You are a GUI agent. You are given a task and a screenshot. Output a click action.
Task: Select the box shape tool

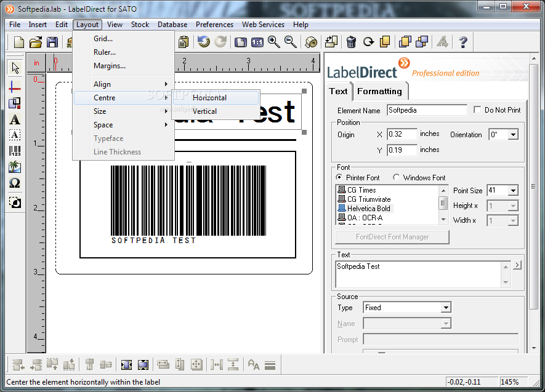pyautogui.click(x=15, y=103)
